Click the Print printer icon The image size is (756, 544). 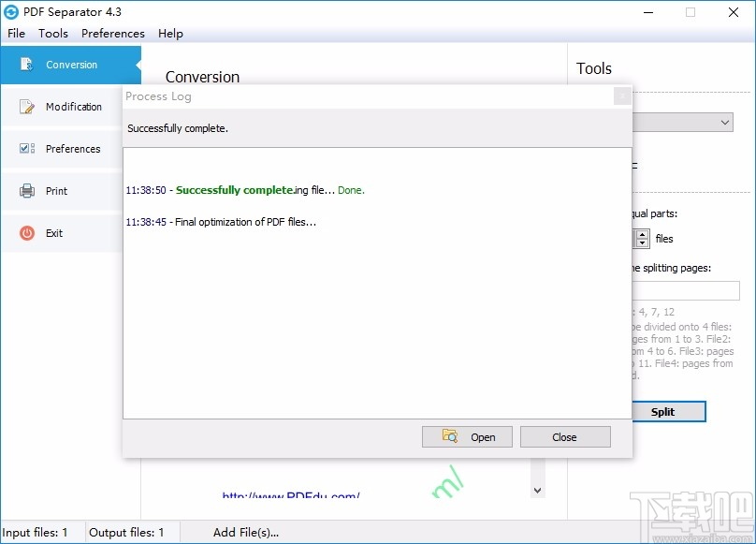tap(25, 190)
